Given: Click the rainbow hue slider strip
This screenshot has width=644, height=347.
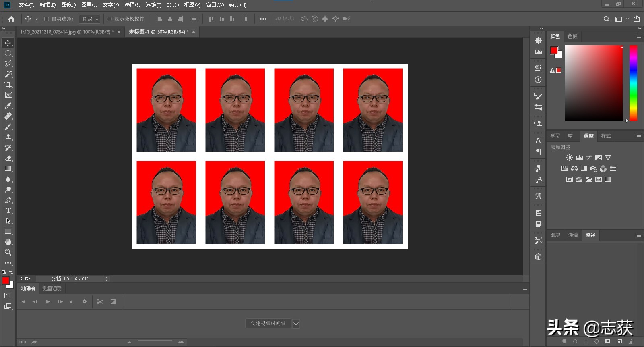Looking at the screenshot, I should pyautogui.click(x=633, y=83).
